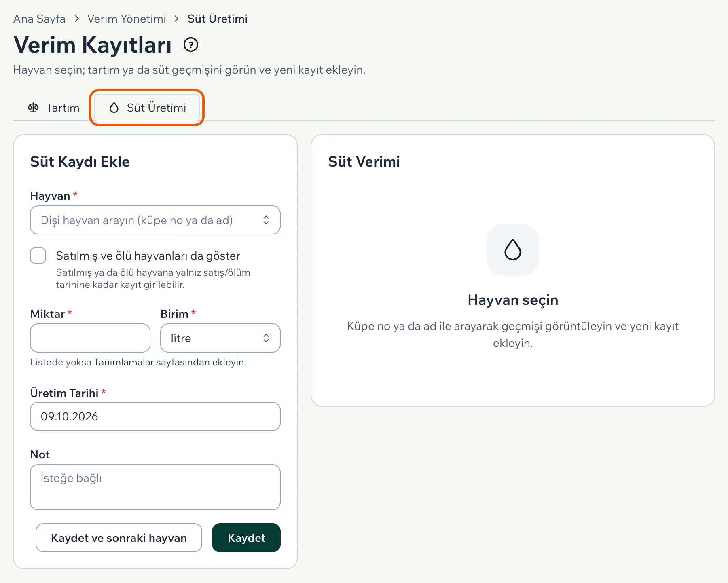
Task: Open the help question-mark icon beside Verim Kayıtları
Action: pos(191,44)
